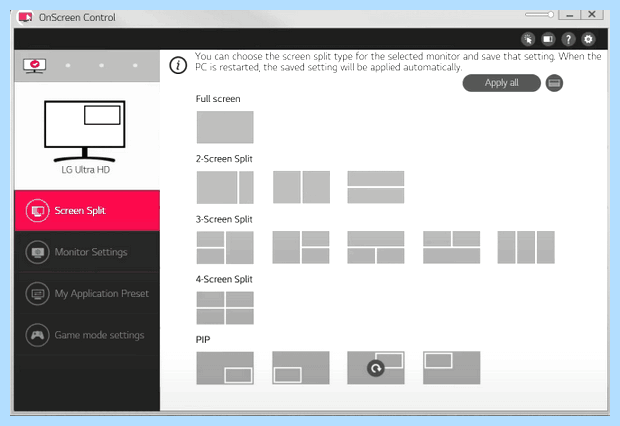Select 3-Screen Split with tall left pane
Image resolution: width=620 pixels, height=426 pixels.
click(301, 248)
